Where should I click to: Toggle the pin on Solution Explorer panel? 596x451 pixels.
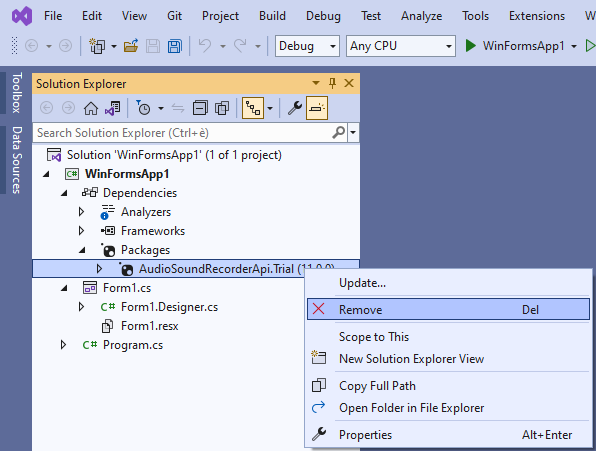(x=333, y=83)
